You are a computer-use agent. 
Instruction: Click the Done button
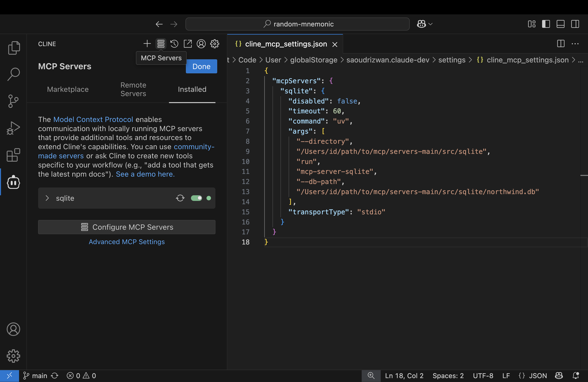point(201,66)
